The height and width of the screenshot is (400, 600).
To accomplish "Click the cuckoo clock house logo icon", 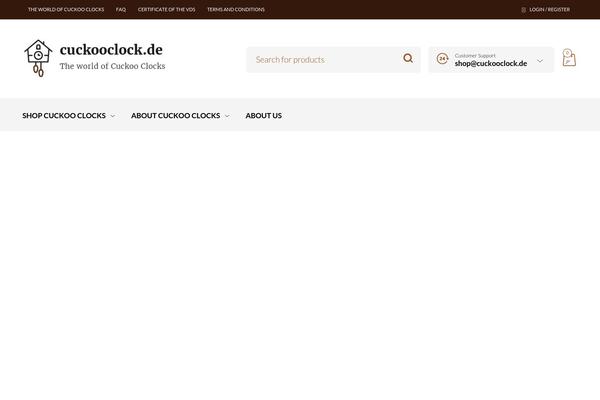I will (38, 59).
